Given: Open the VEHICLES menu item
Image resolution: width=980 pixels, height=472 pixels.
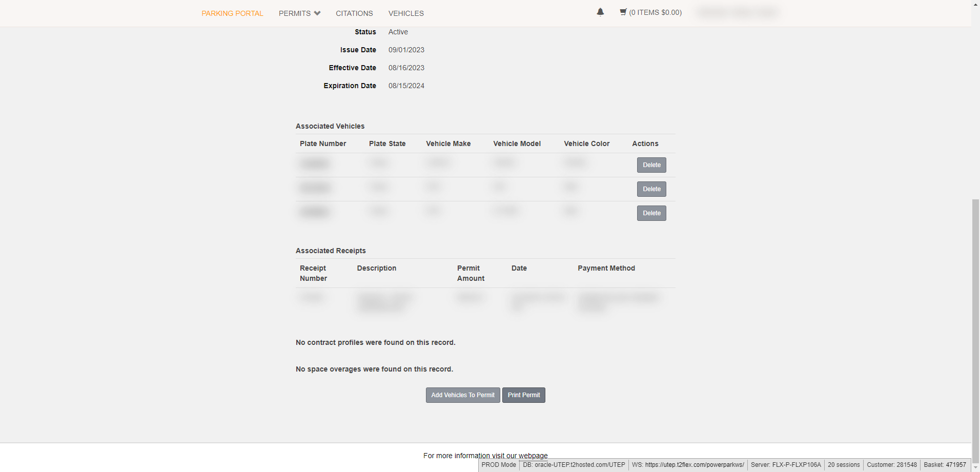Looking at the screenshot, I should pos(406,13).
